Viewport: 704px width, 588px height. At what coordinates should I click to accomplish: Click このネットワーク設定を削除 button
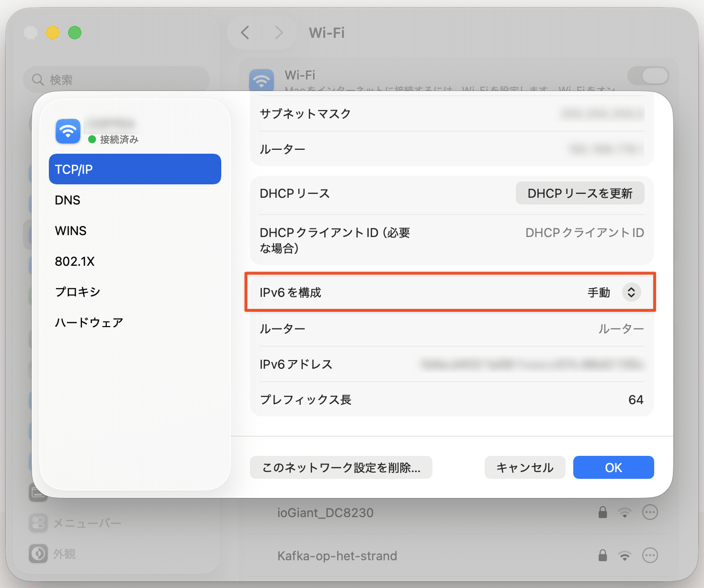point(341,467)
